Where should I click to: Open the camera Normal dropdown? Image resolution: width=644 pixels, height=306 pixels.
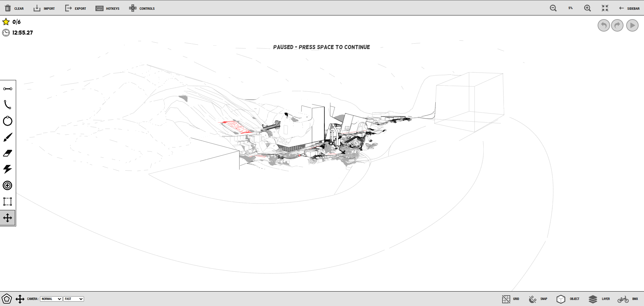point(51,299)
